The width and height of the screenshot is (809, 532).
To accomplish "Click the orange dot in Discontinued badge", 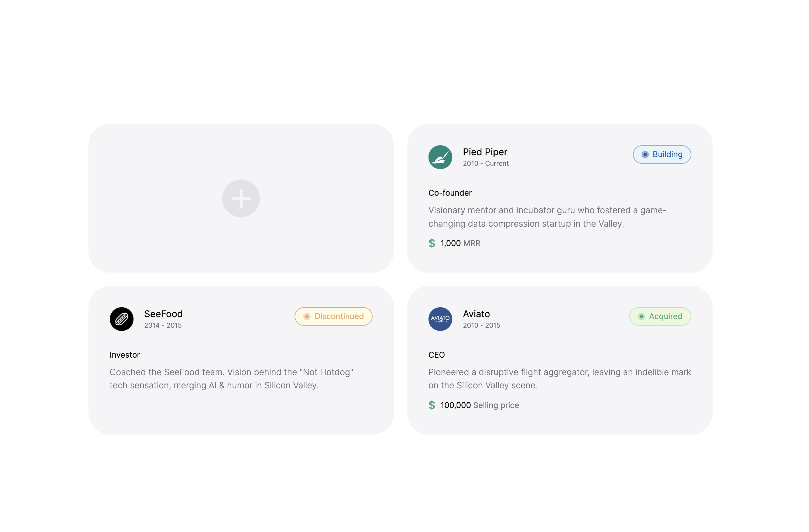I will [x=307, y=316].
